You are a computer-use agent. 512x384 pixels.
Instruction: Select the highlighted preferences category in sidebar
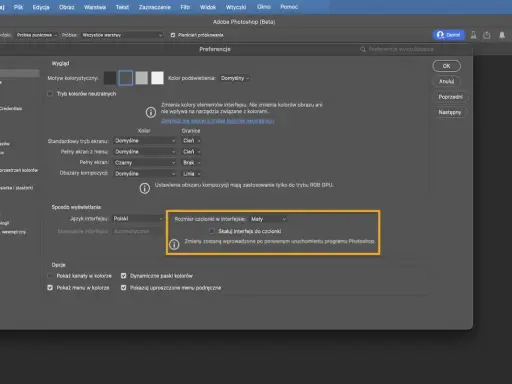19,73
